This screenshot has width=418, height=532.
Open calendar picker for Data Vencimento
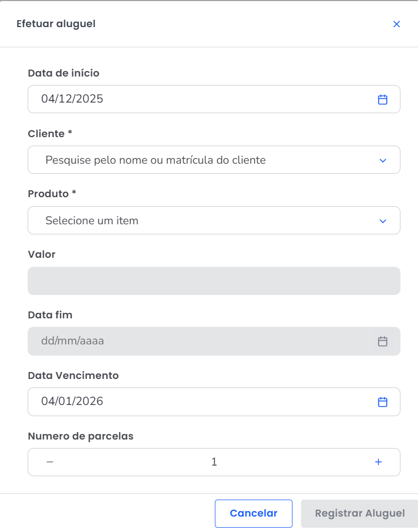click(382, 402)
